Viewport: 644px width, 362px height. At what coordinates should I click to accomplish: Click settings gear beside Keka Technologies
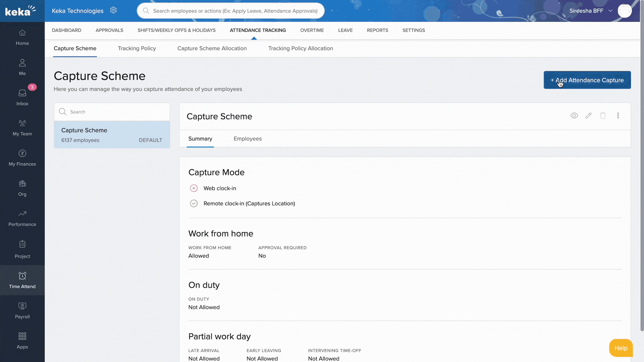[113, 10]
